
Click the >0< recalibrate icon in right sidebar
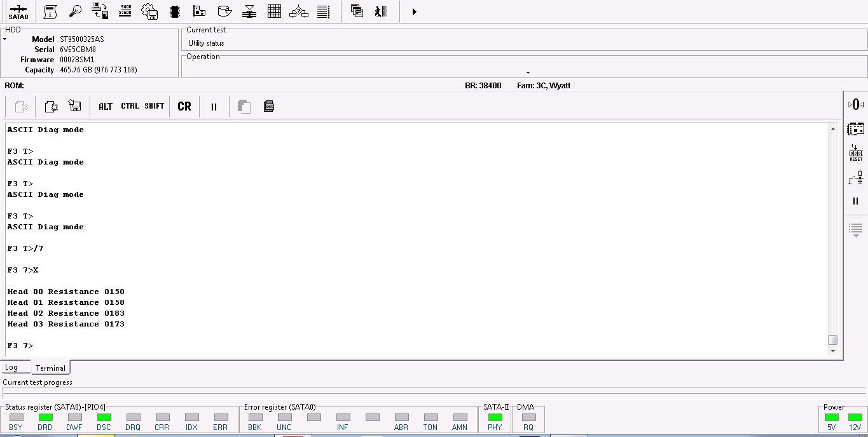tap(856, 104)
